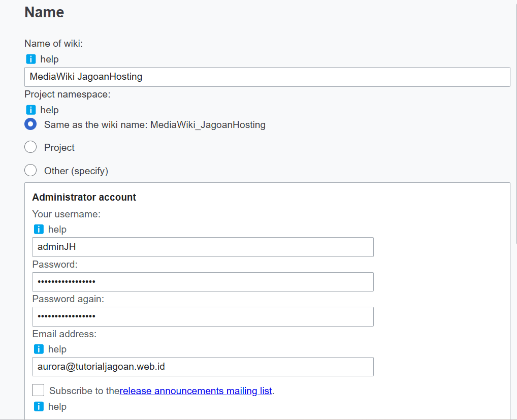Focus the Name of wiki text field
517x420 pixels.
coord(268,77)
